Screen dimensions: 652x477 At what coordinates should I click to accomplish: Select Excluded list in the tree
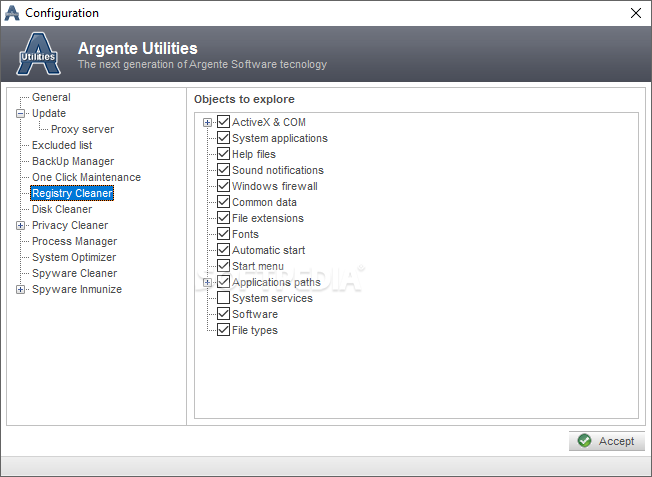click(62, 145)
